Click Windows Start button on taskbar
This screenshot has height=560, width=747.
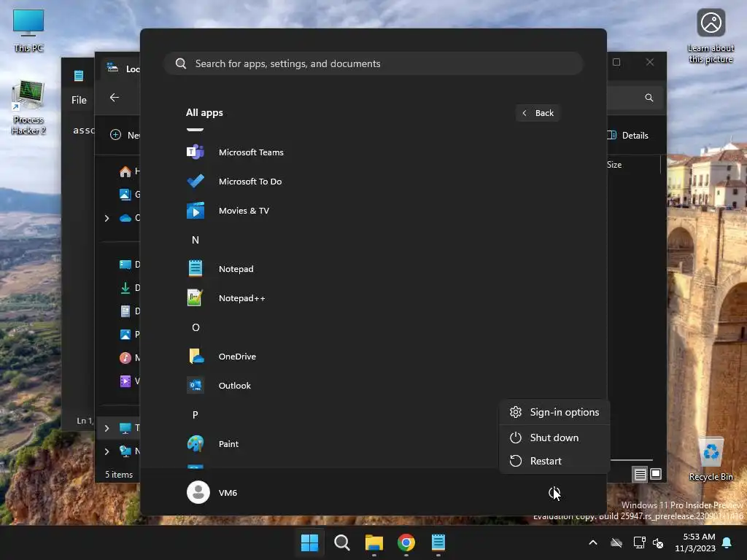[309, 542]
